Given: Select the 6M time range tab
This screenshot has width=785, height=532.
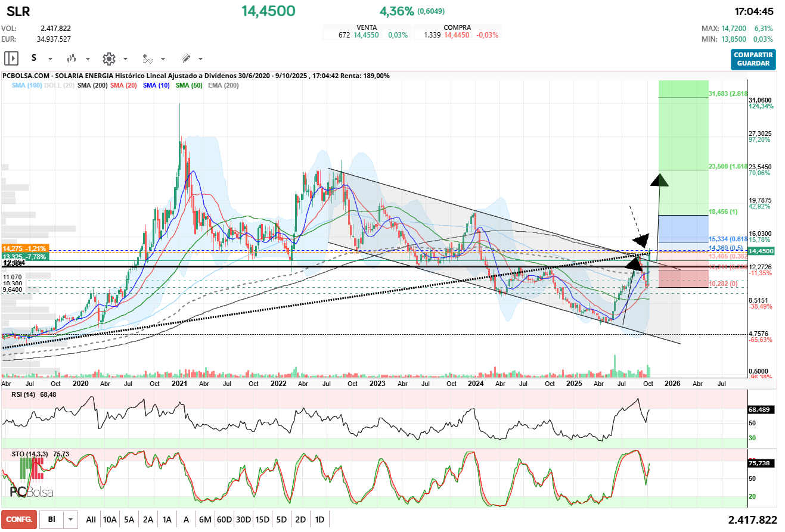Looking at the screenshot, I should point(205,519).
